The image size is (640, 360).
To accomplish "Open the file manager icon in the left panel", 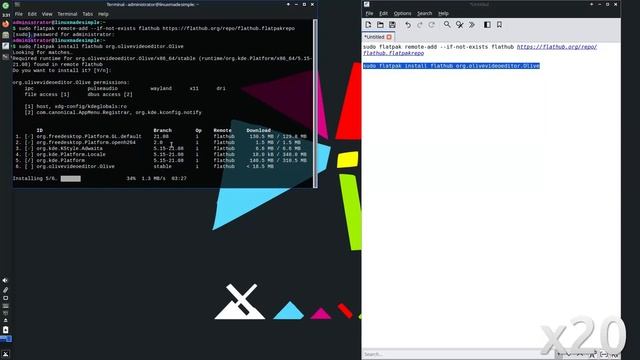I will (5, 35).
